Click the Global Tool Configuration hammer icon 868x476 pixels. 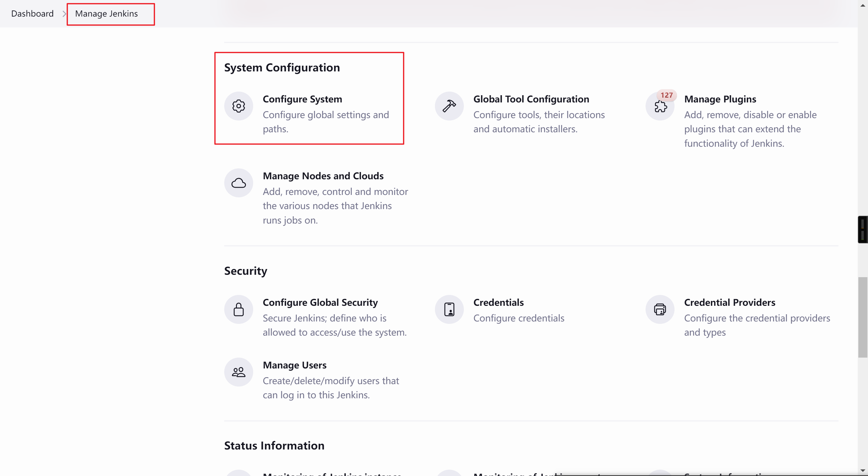449,106
